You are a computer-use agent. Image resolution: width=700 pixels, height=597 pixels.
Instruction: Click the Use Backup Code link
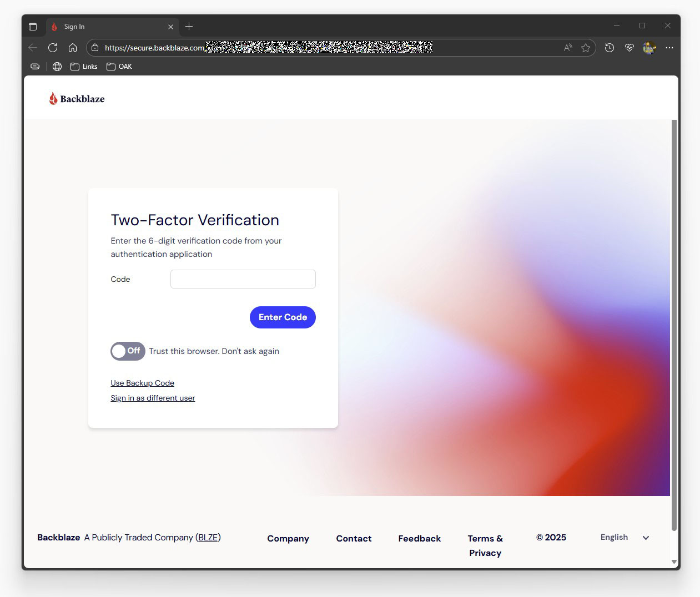[x=142, y=383]
